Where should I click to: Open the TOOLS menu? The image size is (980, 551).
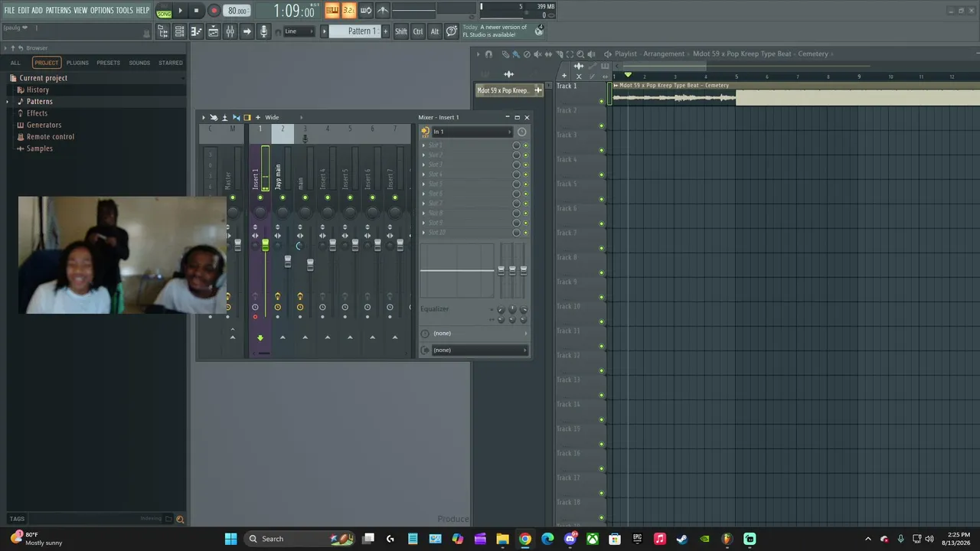click(x=125, y=11)
